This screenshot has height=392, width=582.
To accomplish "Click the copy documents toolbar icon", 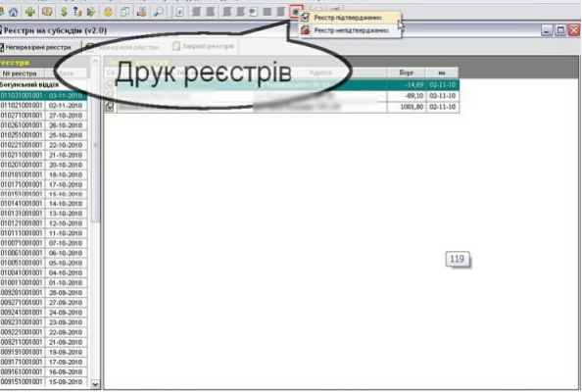I will point(124,12).
